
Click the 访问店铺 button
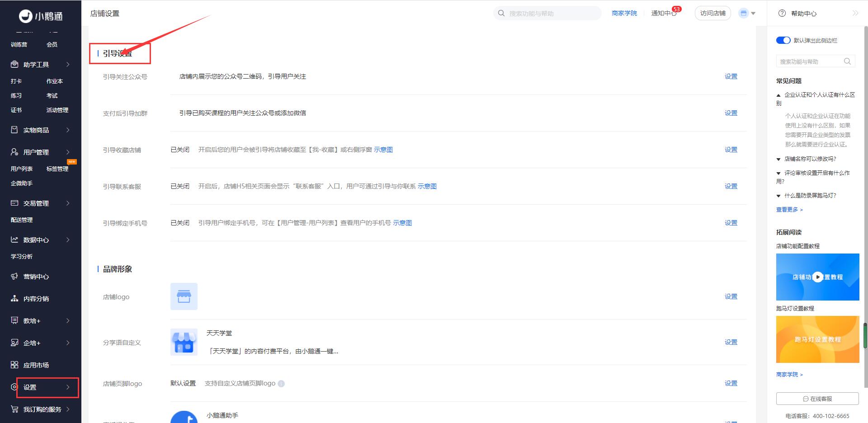click(712, 14)
